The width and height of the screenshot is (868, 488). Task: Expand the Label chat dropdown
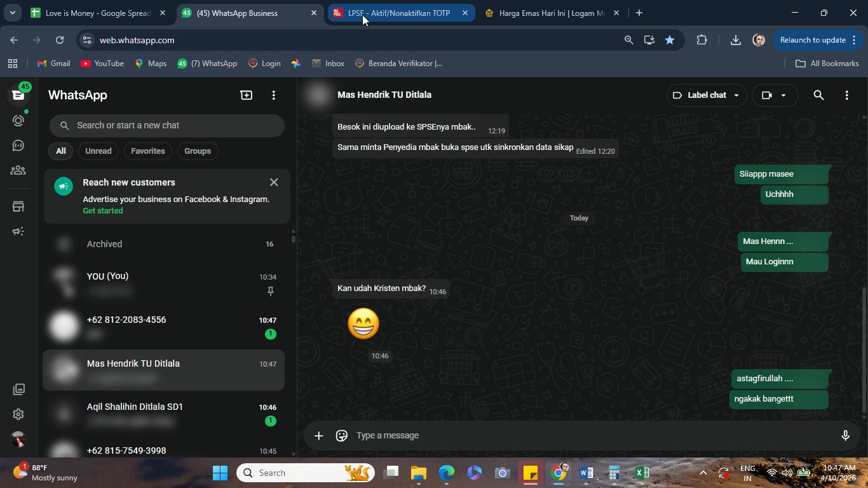point(706,95)
